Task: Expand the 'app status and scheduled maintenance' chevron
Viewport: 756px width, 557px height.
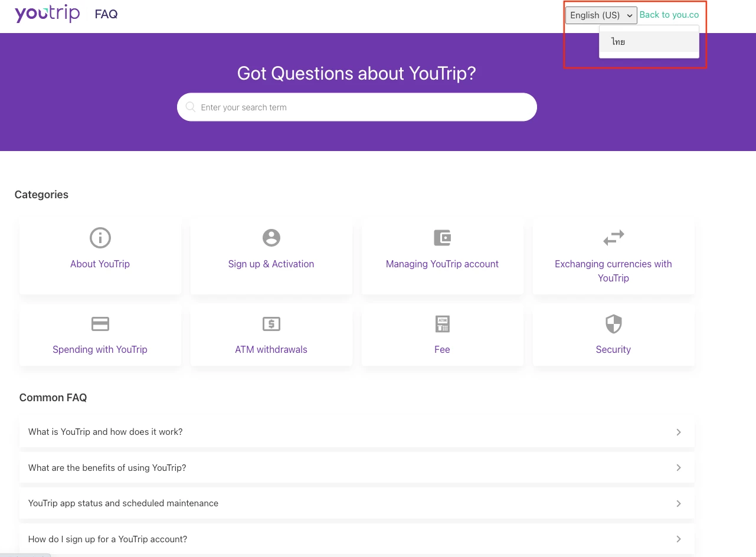Action: click(679, 503)
